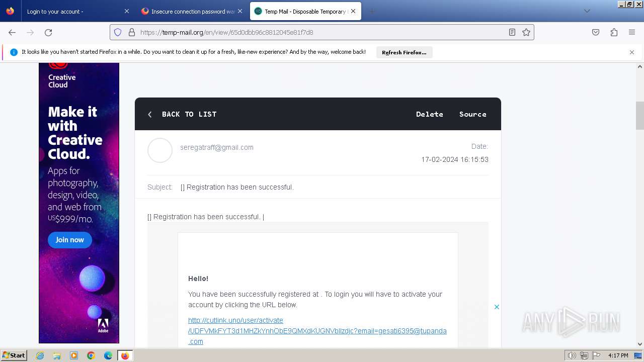The height and width of the screenshot is (362, 644).
Task: Expand the list all tabs arrow
Action: [x=587, y=11]
